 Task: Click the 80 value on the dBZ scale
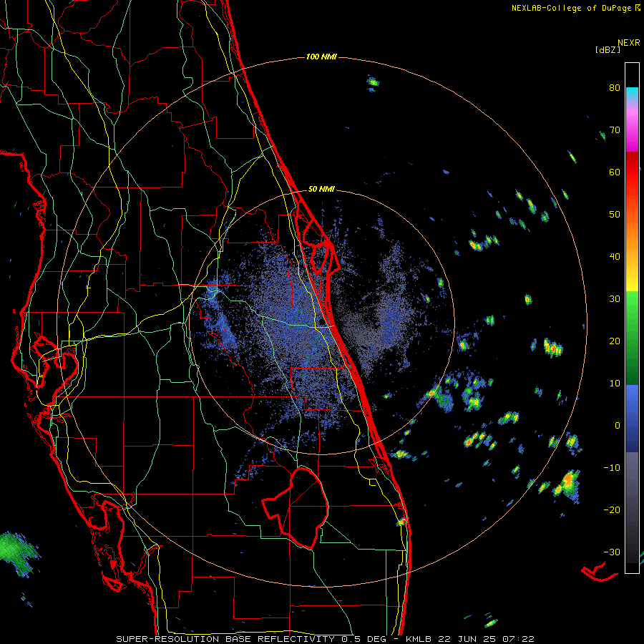click(615, 88)
